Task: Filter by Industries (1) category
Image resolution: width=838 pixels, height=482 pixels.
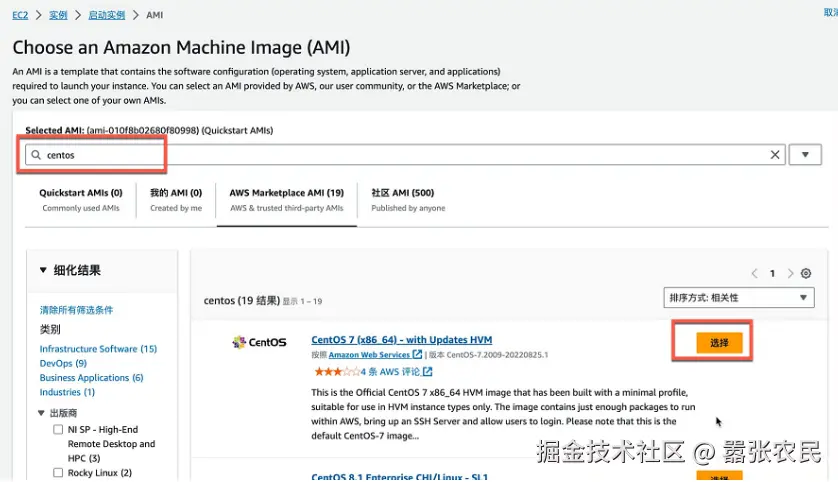Action: coord(67,392)
